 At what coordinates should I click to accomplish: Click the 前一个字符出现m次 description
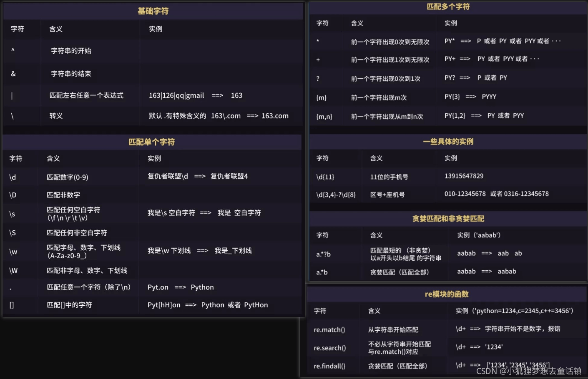point(379,98)
